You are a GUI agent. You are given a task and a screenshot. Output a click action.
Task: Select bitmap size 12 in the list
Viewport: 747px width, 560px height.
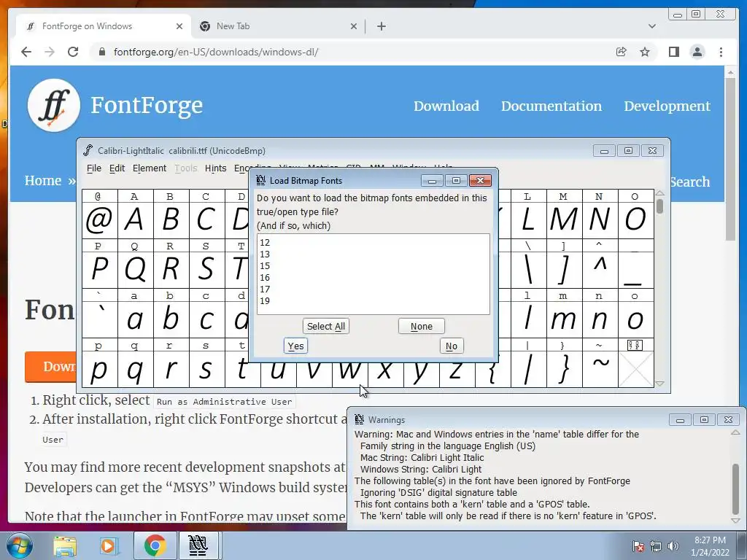(373, 242)
